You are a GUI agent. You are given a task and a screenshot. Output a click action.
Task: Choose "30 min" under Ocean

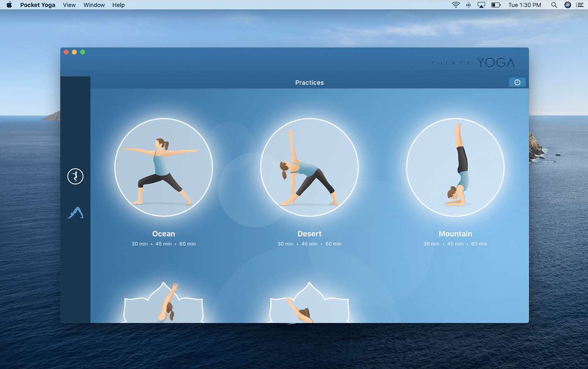[x=140, y=244]
